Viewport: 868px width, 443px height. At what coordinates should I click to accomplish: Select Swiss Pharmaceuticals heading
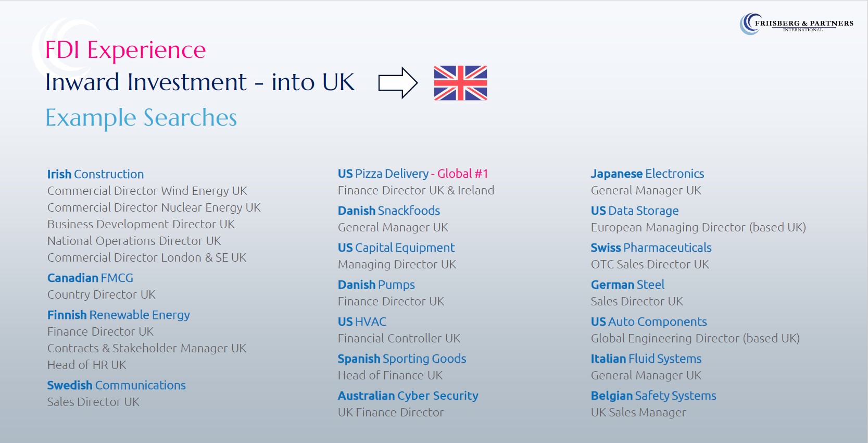(651, 248)
